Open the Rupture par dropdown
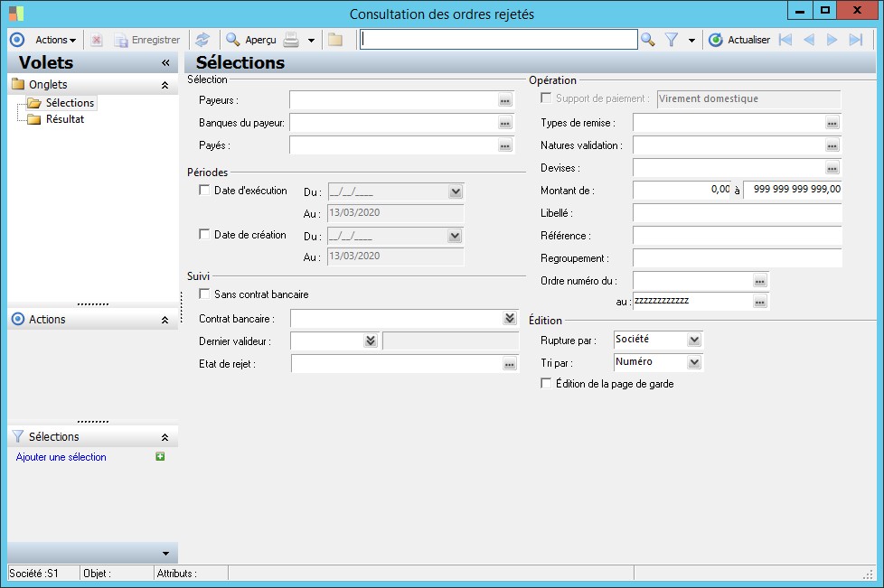This screenshot has height=588, width=884. [x=693, y=341]
